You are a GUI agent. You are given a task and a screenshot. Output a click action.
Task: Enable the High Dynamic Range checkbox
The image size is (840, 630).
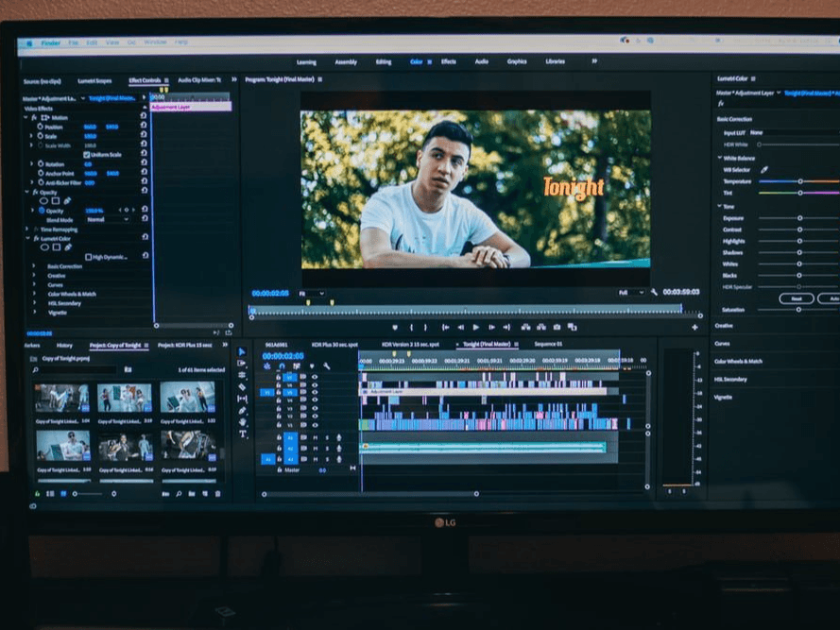(89, 257)
